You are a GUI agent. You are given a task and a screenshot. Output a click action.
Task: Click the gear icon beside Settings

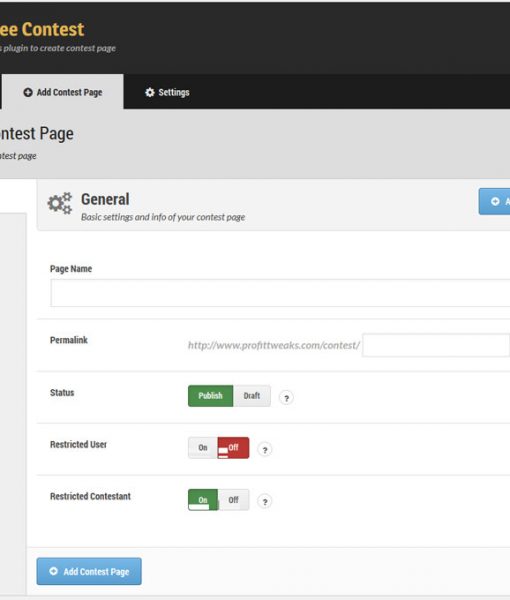150,92
